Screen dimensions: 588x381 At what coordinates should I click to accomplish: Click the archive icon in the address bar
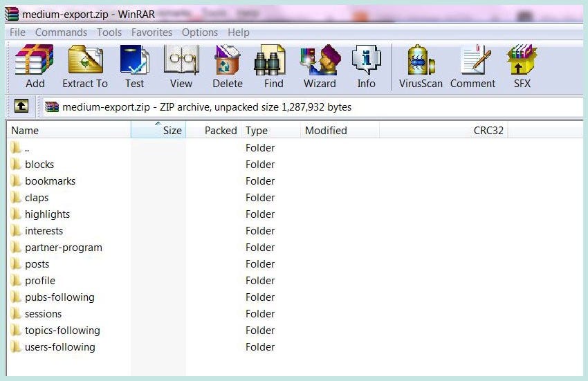52,107
